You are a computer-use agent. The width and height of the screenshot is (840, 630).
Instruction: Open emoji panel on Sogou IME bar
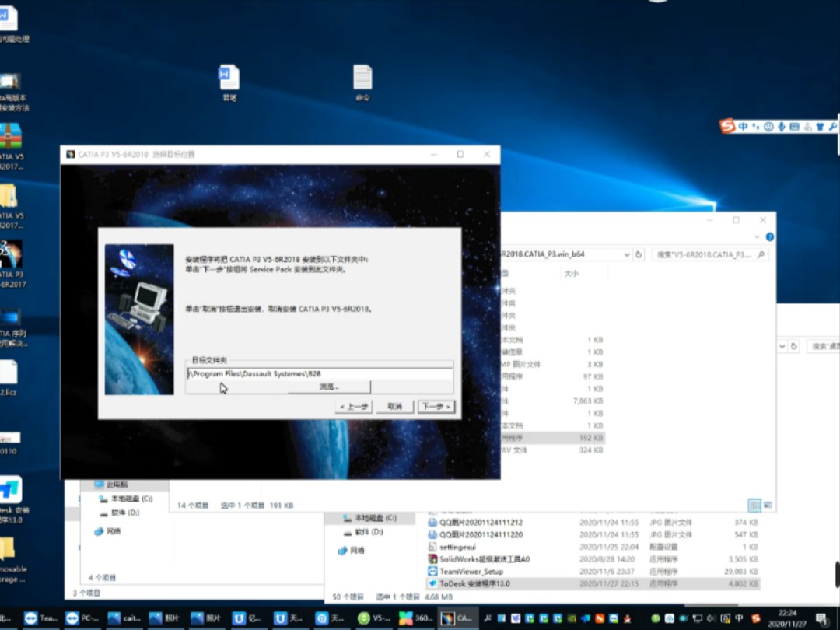click(x=768, y=127)
